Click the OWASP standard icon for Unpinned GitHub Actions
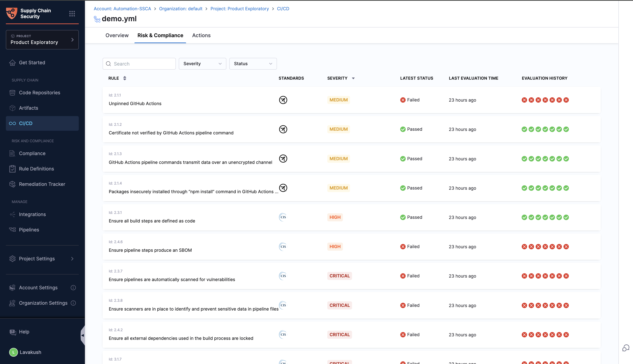The width and height of the screenshot is (633, 364). tap(283, 100)
